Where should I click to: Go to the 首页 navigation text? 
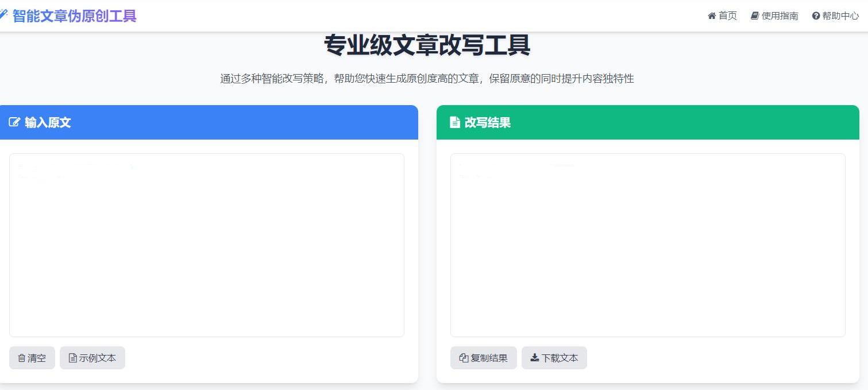pos(728,16)
